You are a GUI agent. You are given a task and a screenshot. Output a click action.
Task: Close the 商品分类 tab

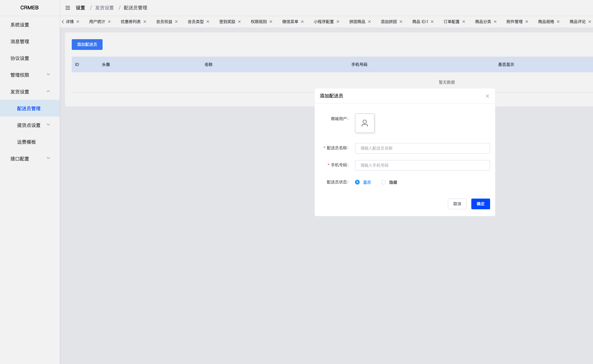pos(495,21)
